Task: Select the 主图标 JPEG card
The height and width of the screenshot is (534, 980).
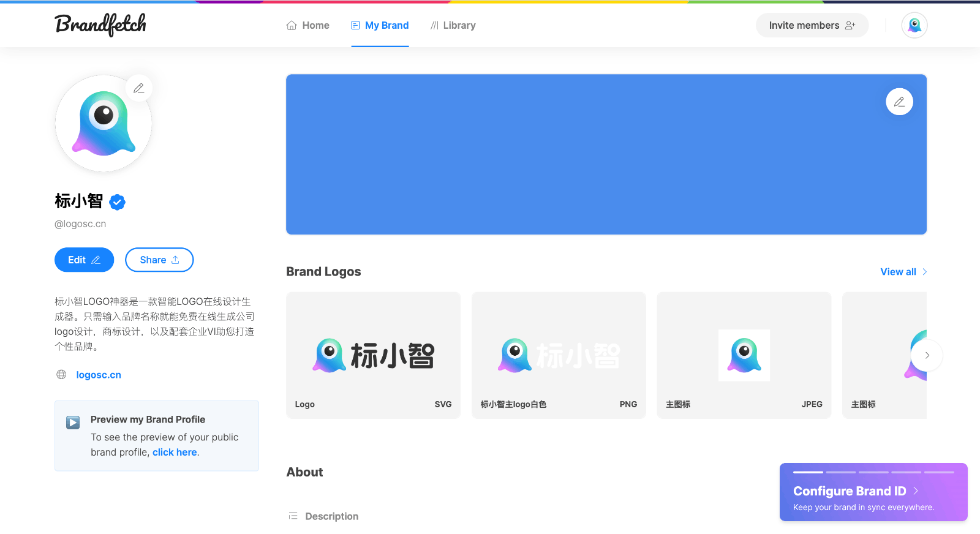Action: pos(744,355)
